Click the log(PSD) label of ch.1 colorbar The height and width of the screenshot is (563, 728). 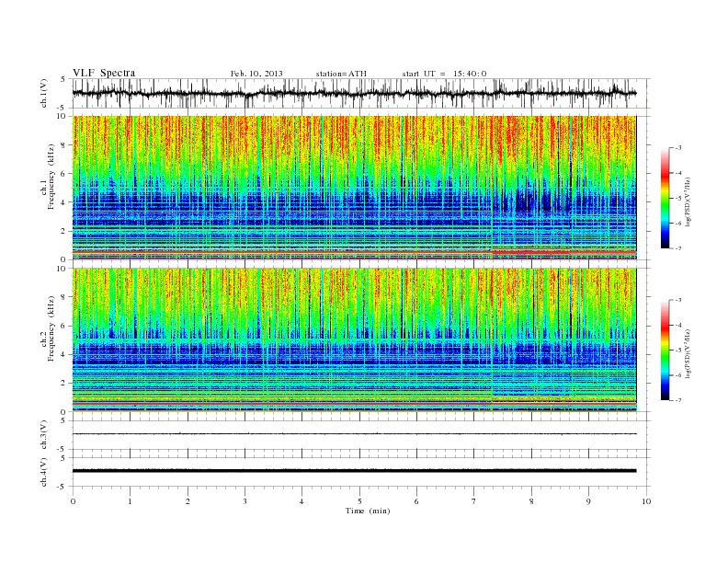(688, 201)
